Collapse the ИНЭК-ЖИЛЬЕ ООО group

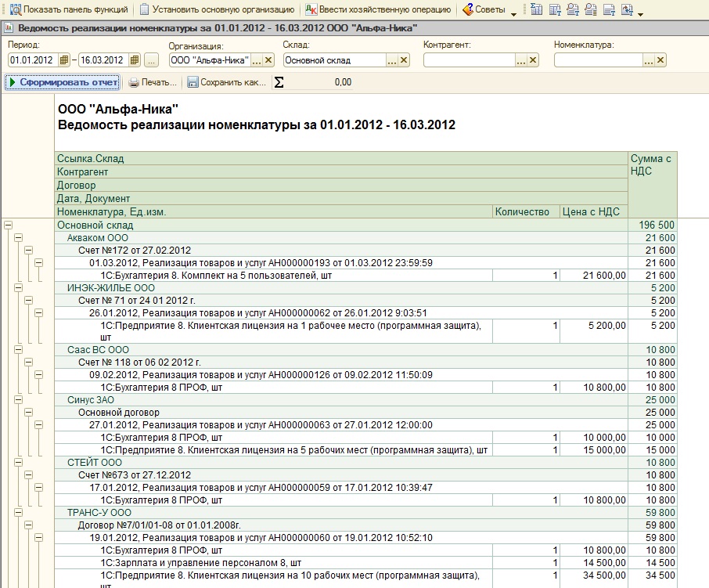click(19, 287)
